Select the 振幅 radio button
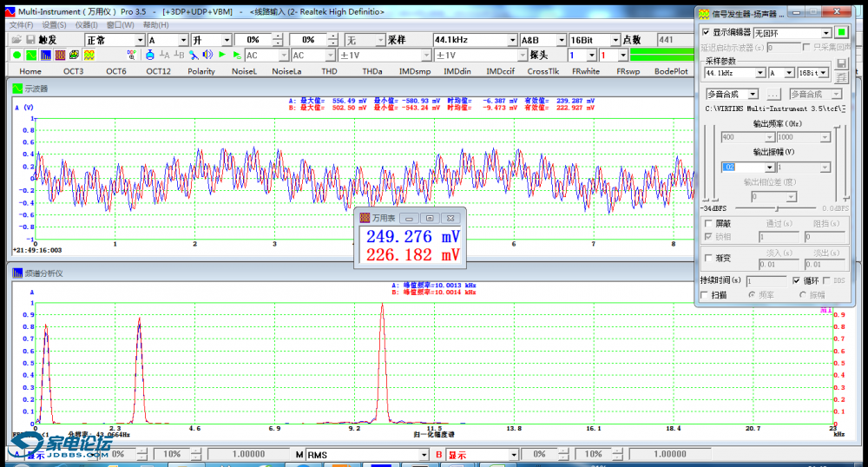868x467 pixels. point(802,295)
